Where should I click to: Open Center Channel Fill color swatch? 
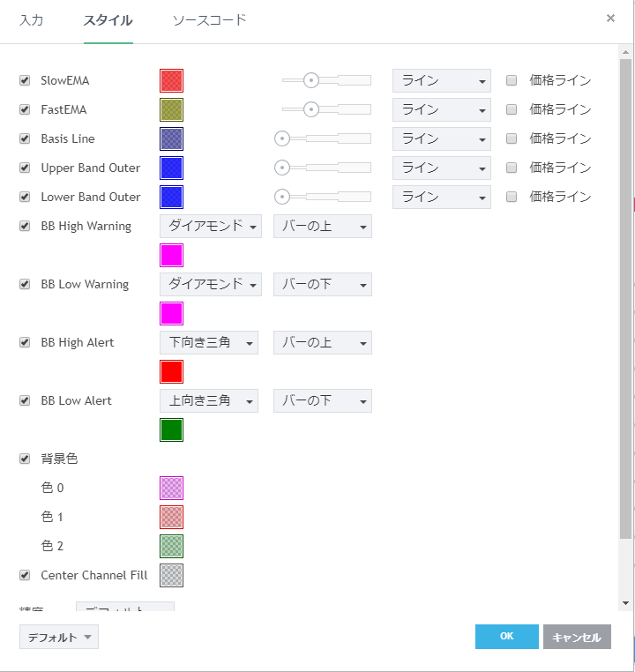(x=171, y=575)
